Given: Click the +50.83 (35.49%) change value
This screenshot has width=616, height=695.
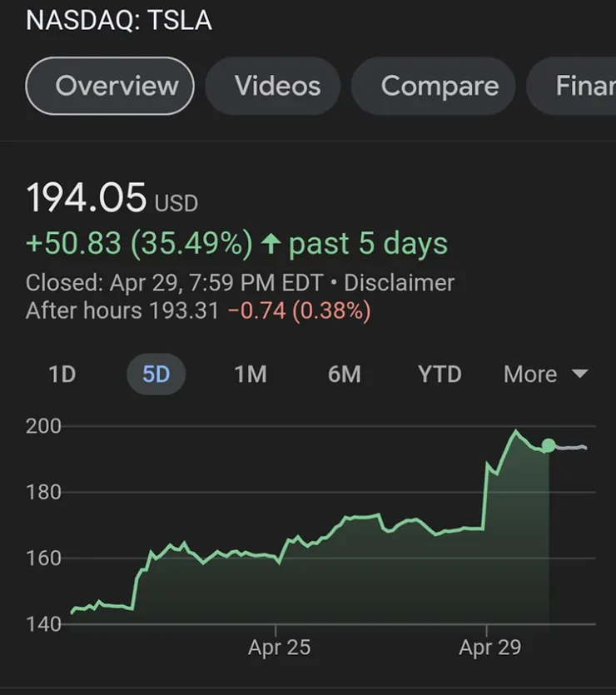Looking at the screenshot, I should point(139,243).
